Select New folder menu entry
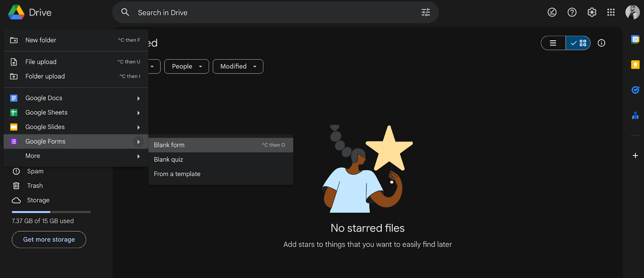Image resolution: width=644 pixels, height=278 pixels. click(76, 40)
